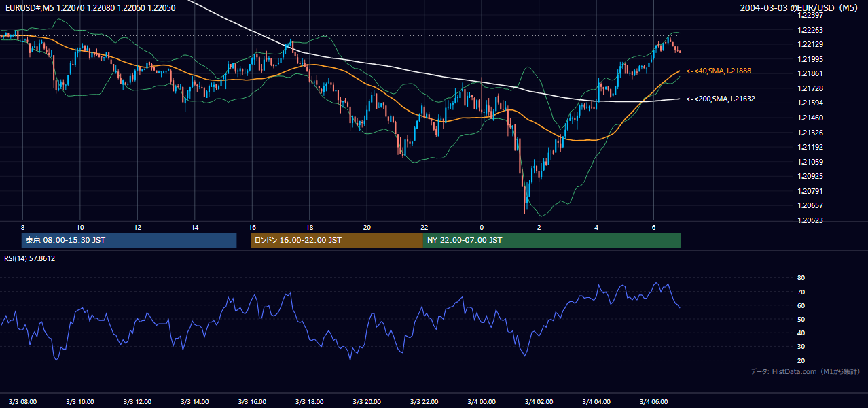
Task: Click RSI level 30 on the axis
Action: pyautogui.click(x=801, y=347)
